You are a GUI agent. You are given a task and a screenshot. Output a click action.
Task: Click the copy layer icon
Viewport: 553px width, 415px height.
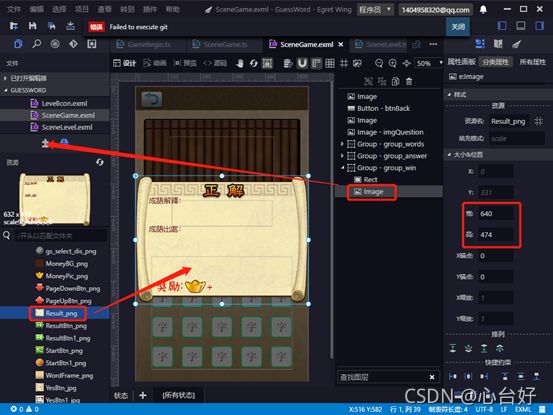tap(395, 81)
